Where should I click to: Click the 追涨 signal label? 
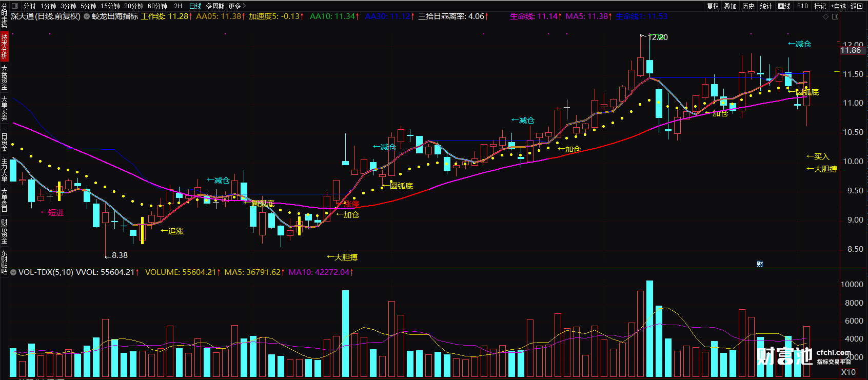point(172,231)
